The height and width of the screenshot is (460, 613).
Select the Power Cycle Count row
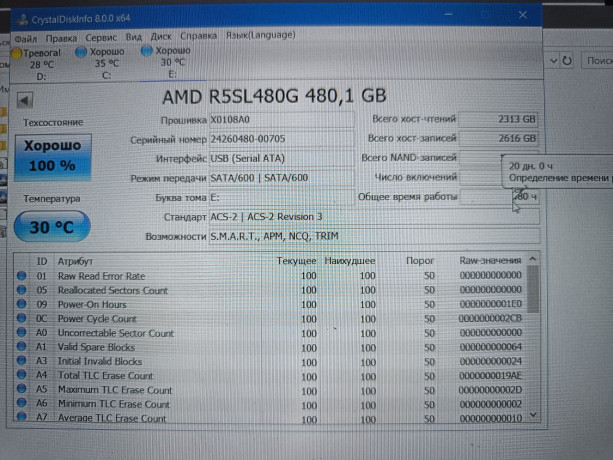coord(270,319)
